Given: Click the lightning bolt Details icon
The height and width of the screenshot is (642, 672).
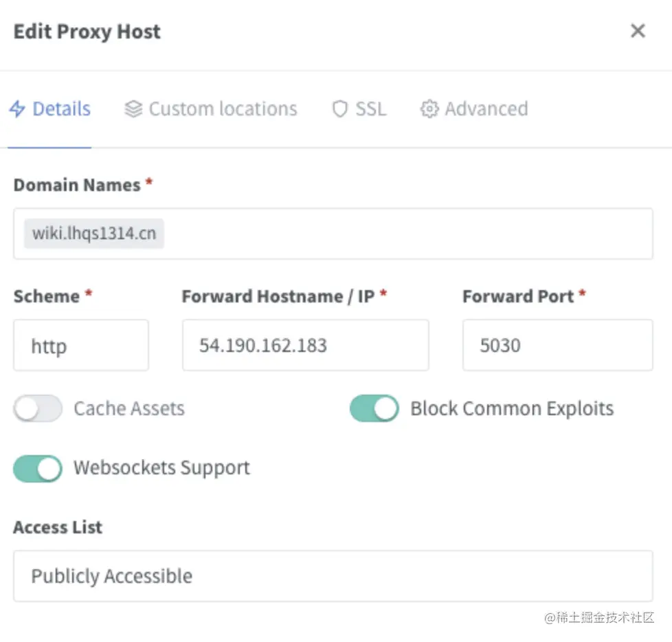Looking at the screenshot, I should tap(17, 109).
